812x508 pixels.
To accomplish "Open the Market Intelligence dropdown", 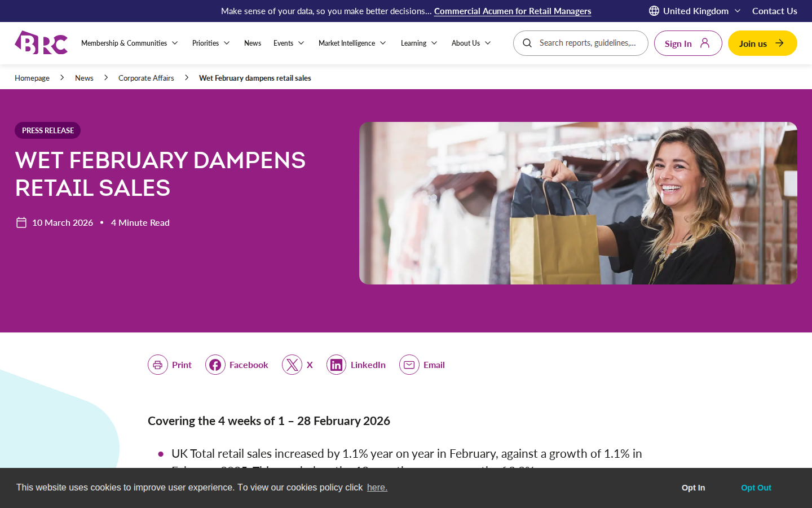I will tap(352, 43).
